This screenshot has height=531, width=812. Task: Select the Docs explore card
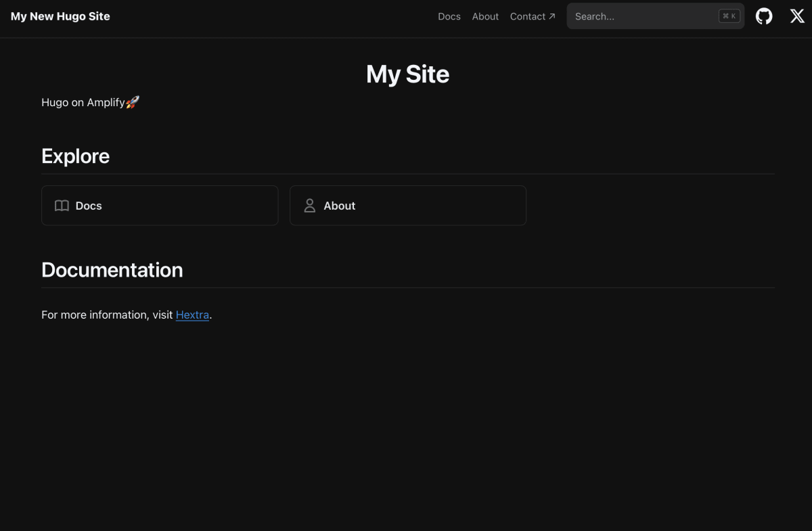point(160,205)
